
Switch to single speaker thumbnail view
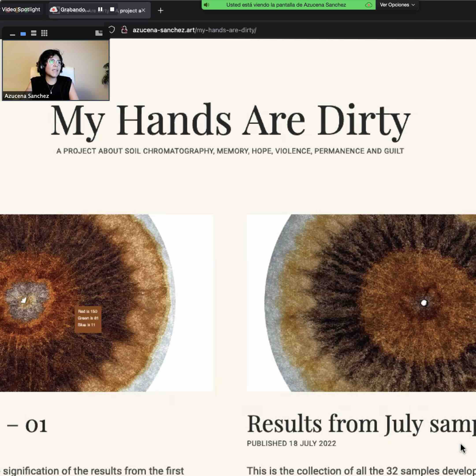pyautogui.click(x=23, y=33)
